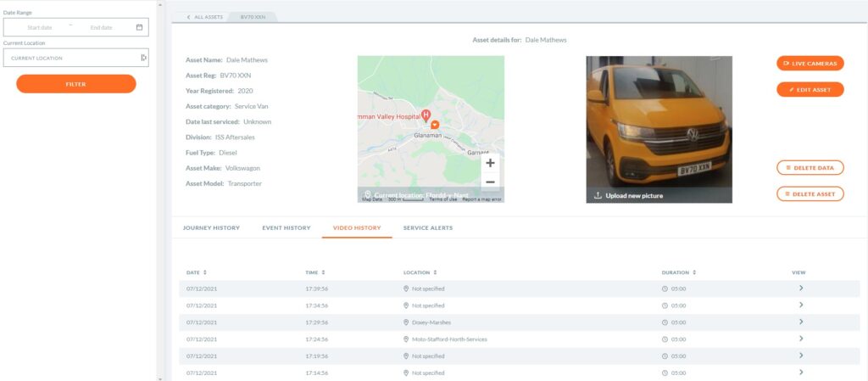868x381 pixels.
Task: Click the Amman Valley Hospital map pin
Action: [426, 115]
